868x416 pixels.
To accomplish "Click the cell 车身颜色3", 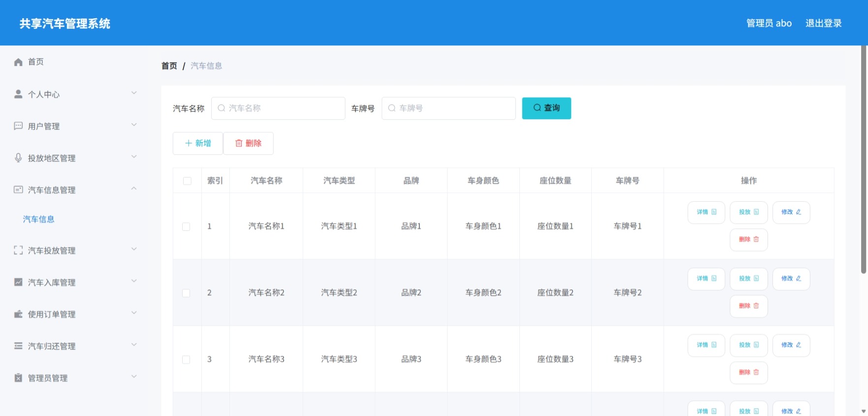I will click(x=483, y=359).
